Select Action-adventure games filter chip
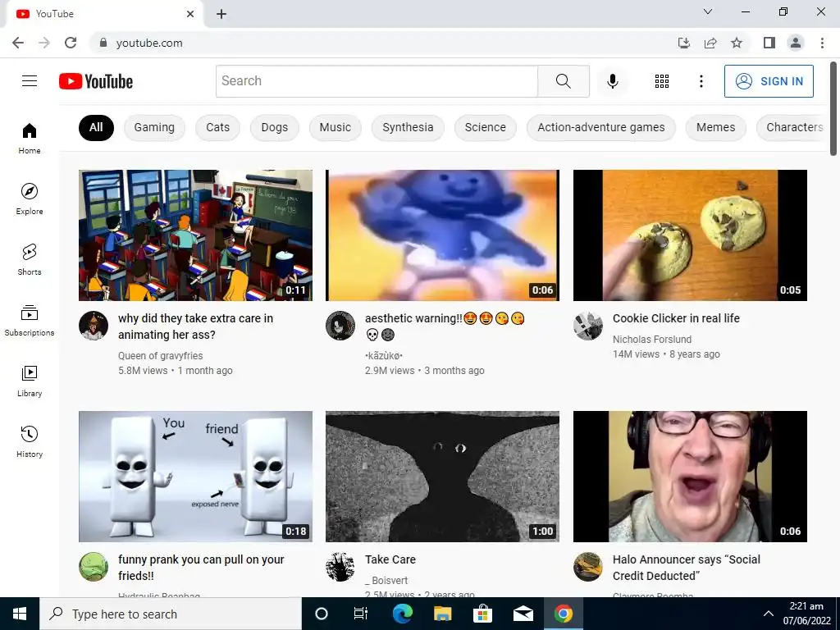Image resolution: width=840 pixels, height=630 pixels. tap(601, 127)
